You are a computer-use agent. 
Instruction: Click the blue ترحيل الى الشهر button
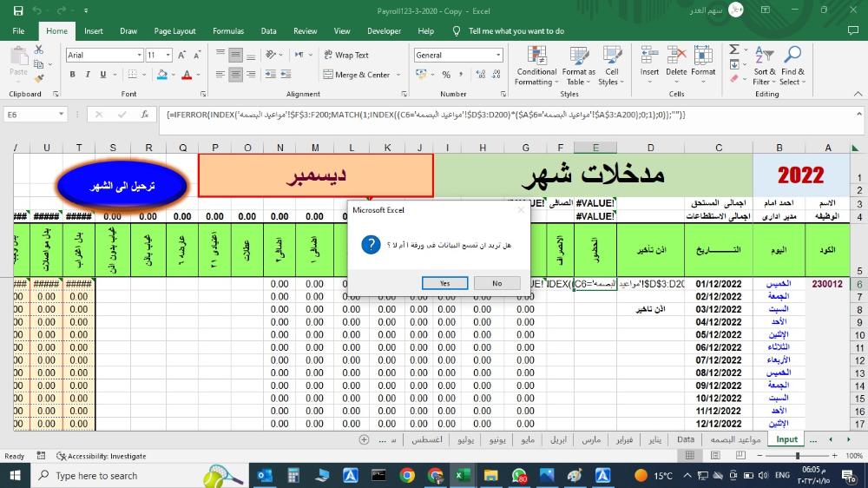122,186
